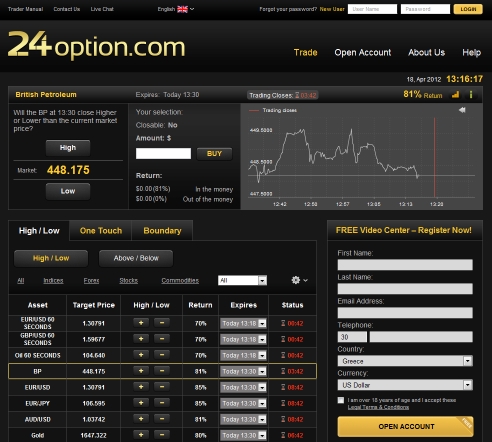The width and height of the screenshot is (492, 442).
Task: Click the User Name field
Action: [372, 9]
